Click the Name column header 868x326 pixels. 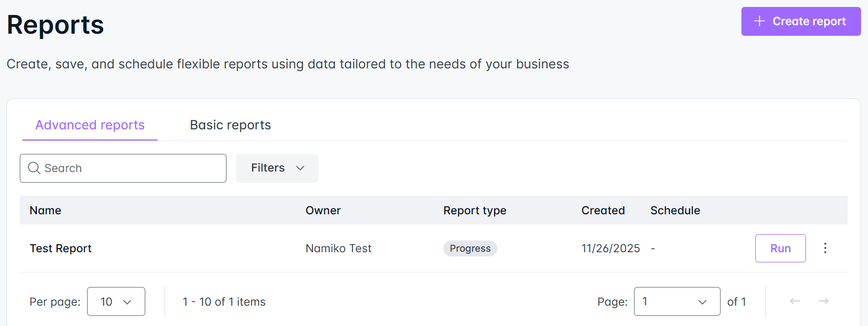tap(45, 211)
